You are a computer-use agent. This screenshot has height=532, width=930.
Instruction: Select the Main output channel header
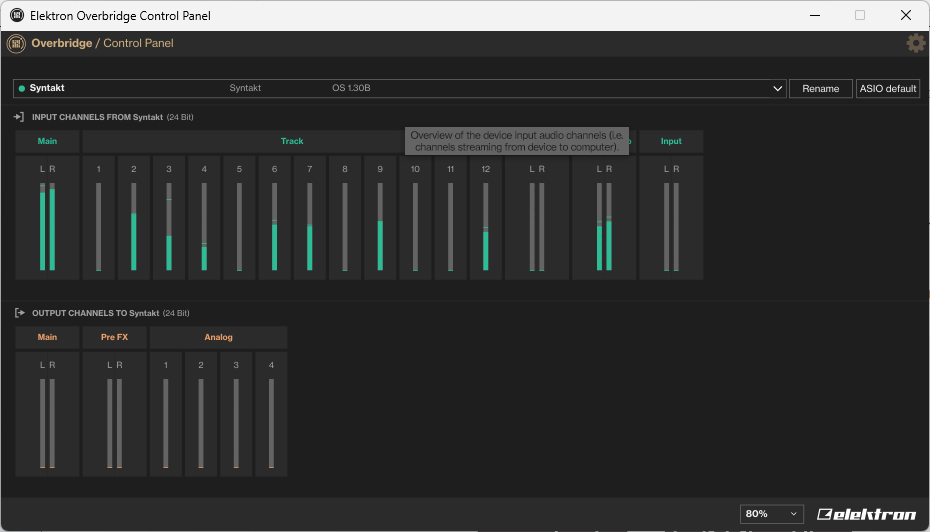tap(47, 337)
